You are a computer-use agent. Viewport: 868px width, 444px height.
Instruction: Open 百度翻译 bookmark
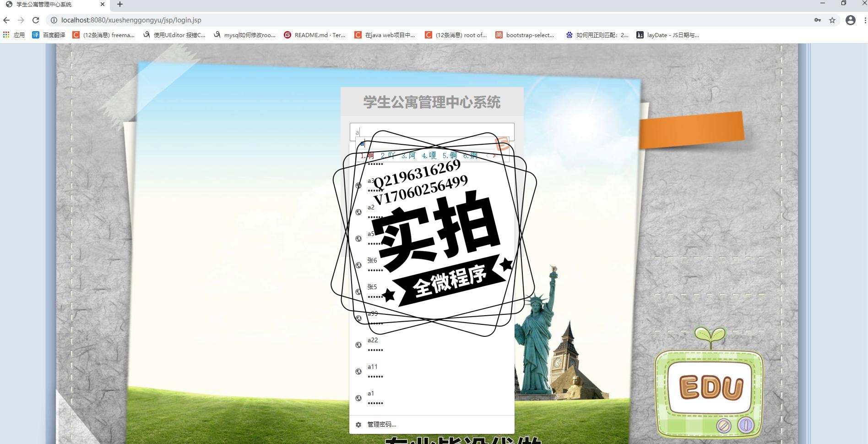[49, 35]
